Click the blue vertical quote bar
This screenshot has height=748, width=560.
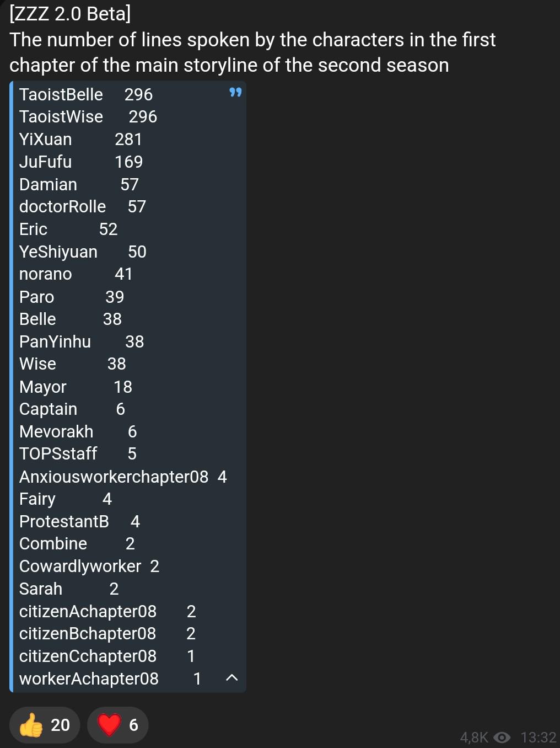pos(12,387)
